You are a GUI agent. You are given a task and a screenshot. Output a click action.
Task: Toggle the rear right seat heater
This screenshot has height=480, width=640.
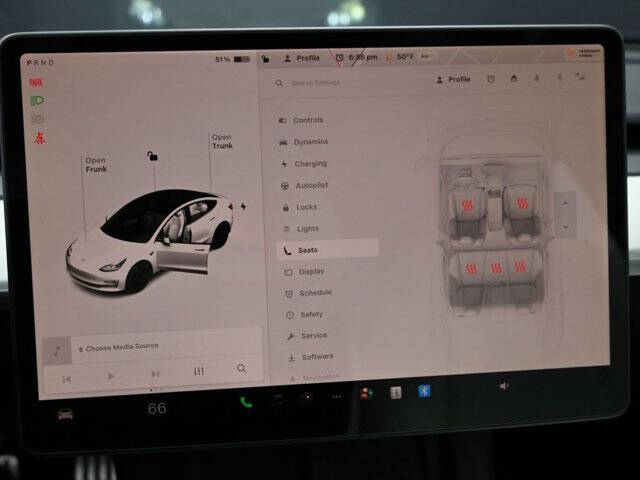520,267
